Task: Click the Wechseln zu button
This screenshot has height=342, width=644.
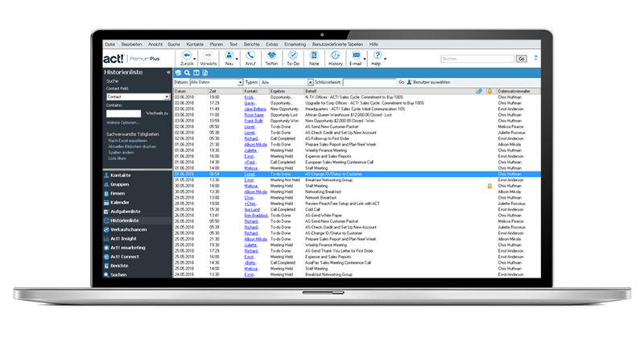Action: tap(157, 113)
